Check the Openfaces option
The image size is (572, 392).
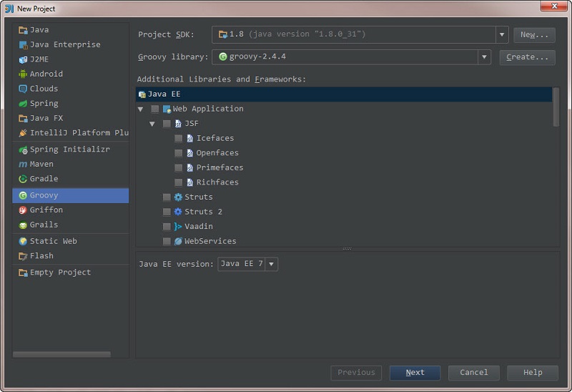(x=178, y=153)
